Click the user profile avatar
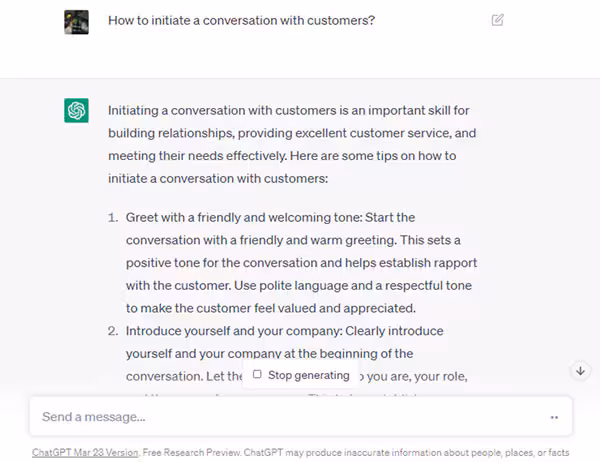The image size is (600, 462). click(x=77, y=20)
